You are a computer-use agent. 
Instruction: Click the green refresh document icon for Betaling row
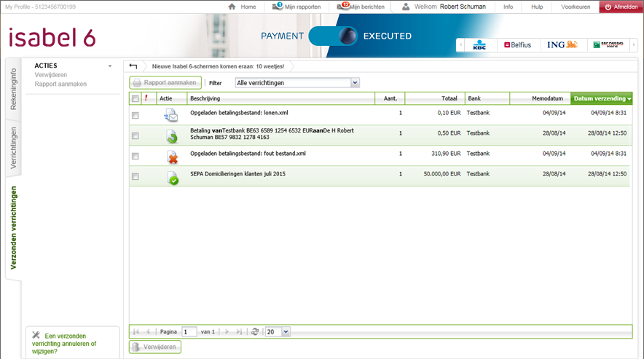[172, 136]
